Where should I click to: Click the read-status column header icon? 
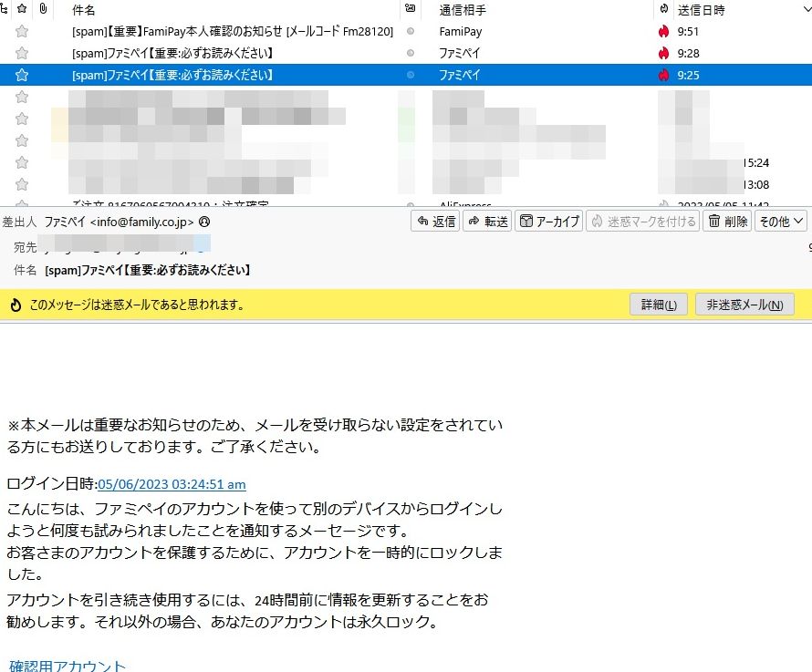(411, 9)
